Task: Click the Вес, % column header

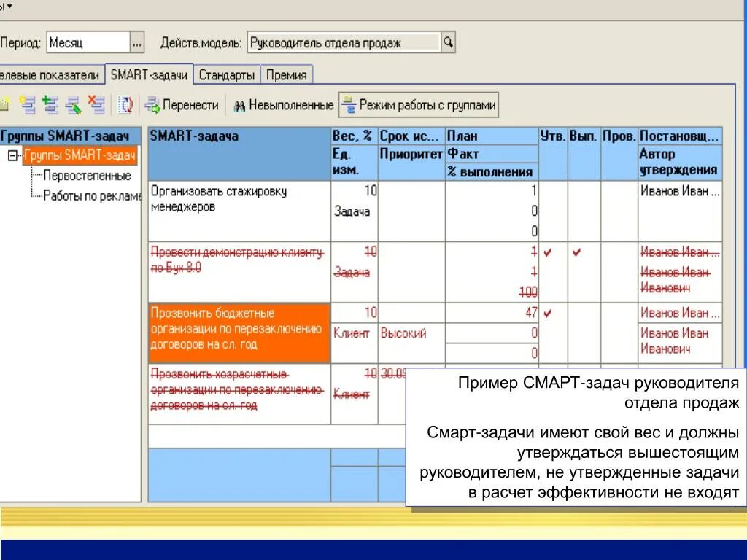Action: click(354, 136)
